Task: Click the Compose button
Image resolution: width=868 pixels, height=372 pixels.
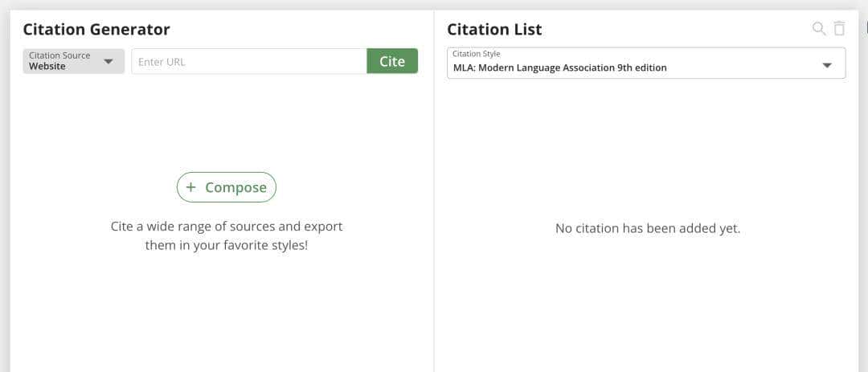Action: (x=227, y=187)
